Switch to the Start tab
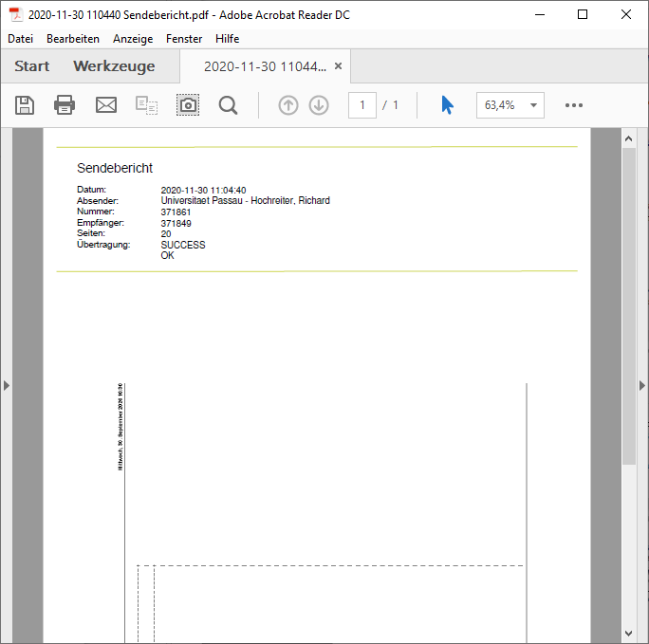The height and width of the screenshot is (644, 649). coord(32,66)
